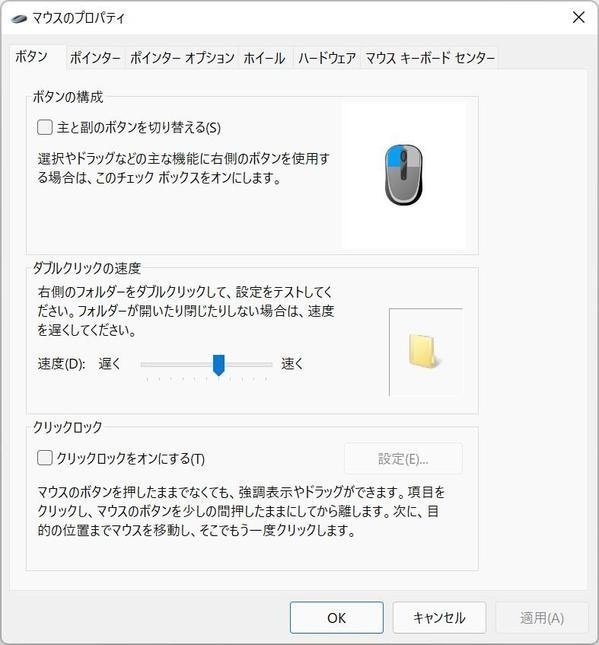The width and height of the screenshot is (599, 645).
Task: Select the ホイール tab
Action: 264,58
